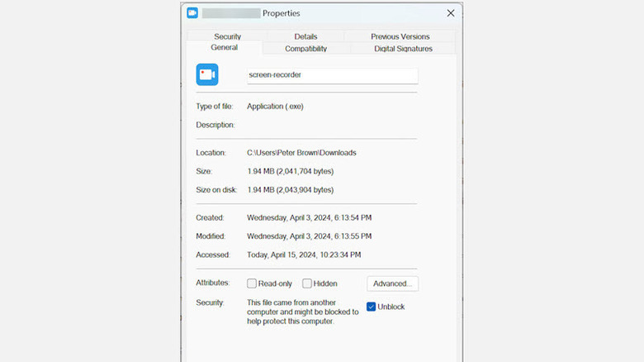
Task: Click the size on disk value 2,043,904 bytes
Action: pos(291,189)
